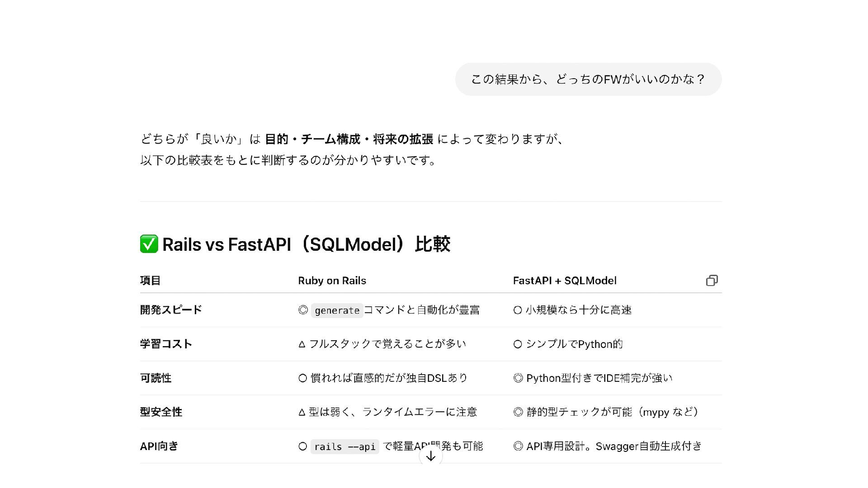Click the API向き row label
The image size is (868, 488).
tap(159, 446)
